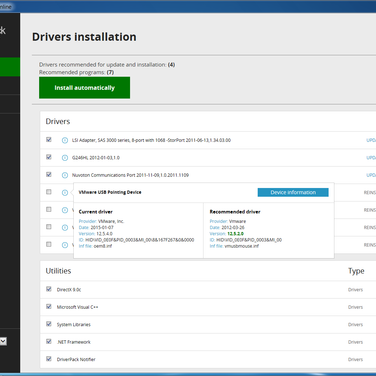Uncheck DriverPack Notifier utility
376x376 pixels.
[49, 359]
